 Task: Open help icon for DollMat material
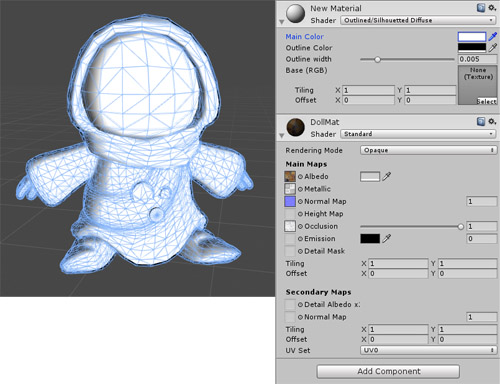[481, 122]
